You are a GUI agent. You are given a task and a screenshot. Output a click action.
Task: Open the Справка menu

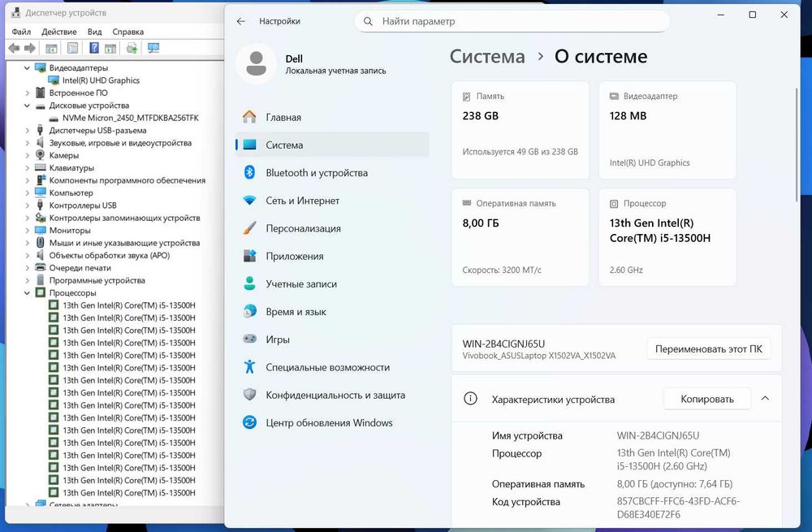128,32
